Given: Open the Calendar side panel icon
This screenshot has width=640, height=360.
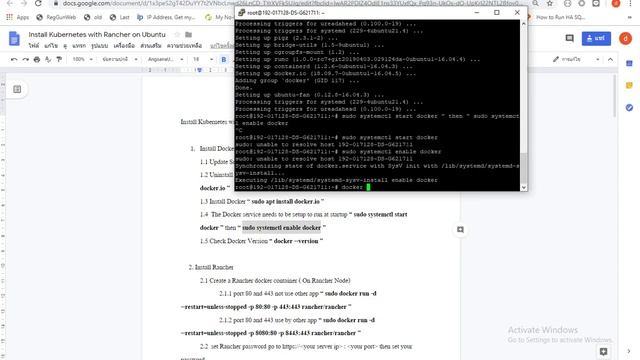Looking at the screenshot, I should tap(629, 64).
